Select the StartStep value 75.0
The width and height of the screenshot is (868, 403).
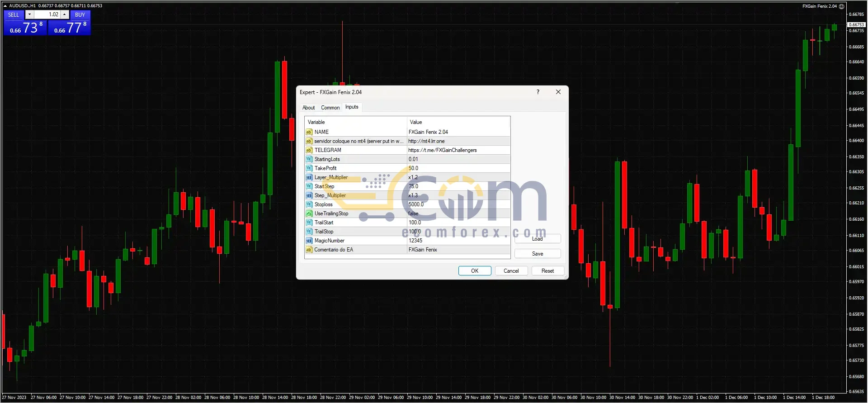(x=413, y=186)
